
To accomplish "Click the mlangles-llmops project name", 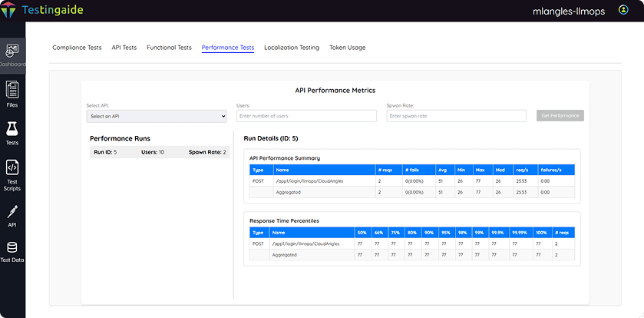I will click(x=569, y=12).
